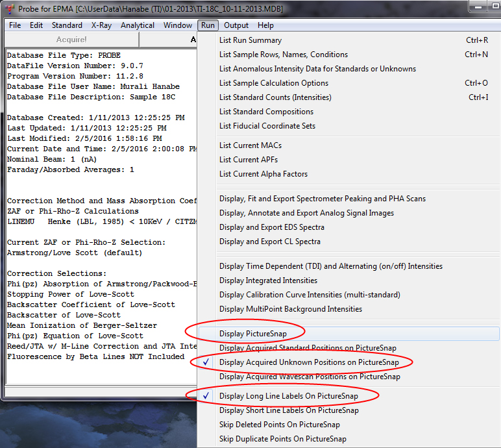The image size is (501, 448).
Task: Choose List Current MACs
Action: pos(250,145)
